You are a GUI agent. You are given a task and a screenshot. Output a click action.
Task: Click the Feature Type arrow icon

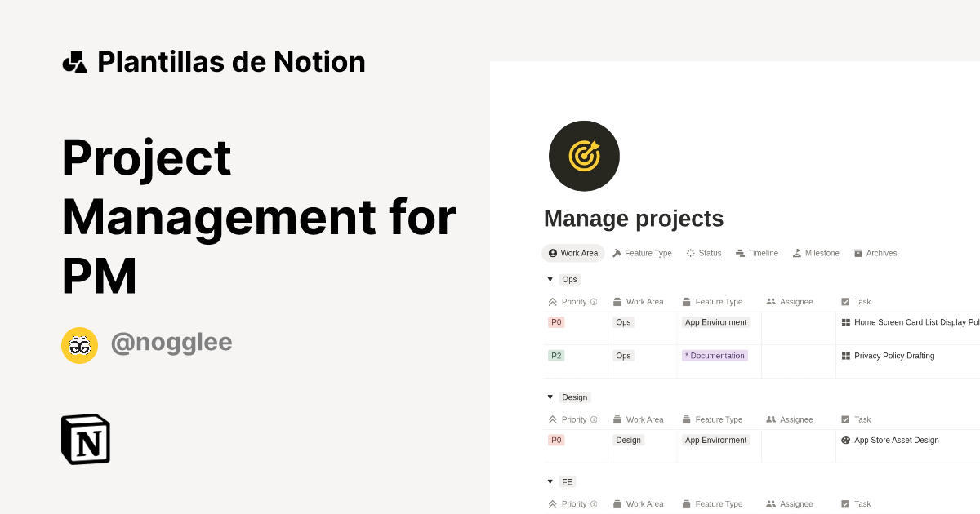(x=617, y=253)
